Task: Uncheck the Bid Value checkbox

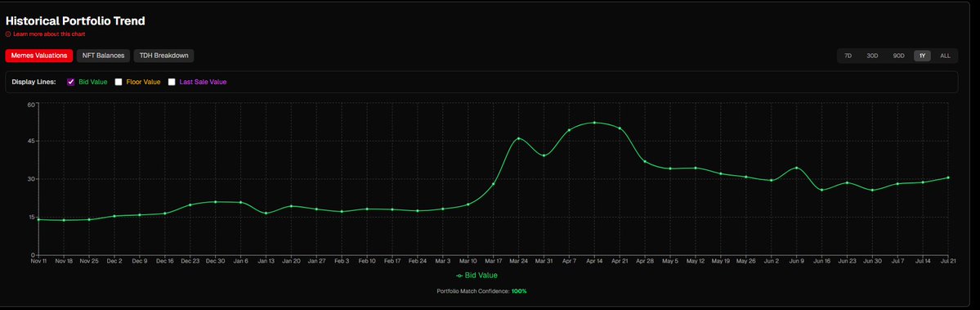Action: tap(70, 82)
